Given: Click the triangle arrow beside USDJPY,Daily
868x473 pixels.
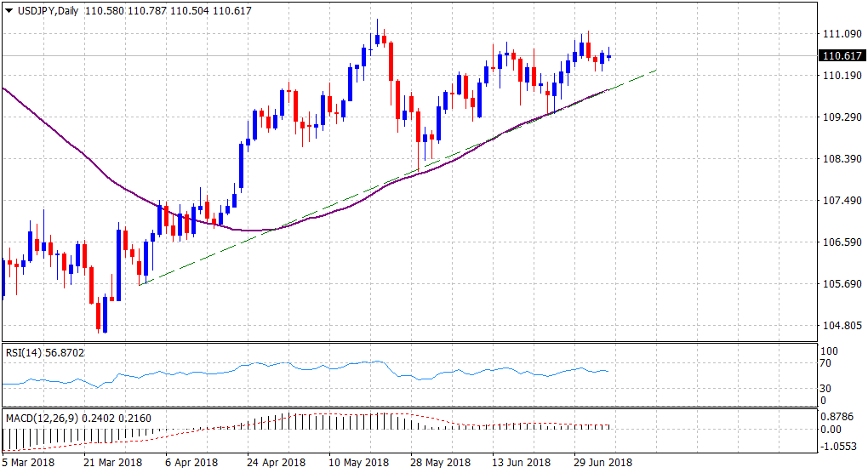Looking at the screenshot, I should coord(9,9).
